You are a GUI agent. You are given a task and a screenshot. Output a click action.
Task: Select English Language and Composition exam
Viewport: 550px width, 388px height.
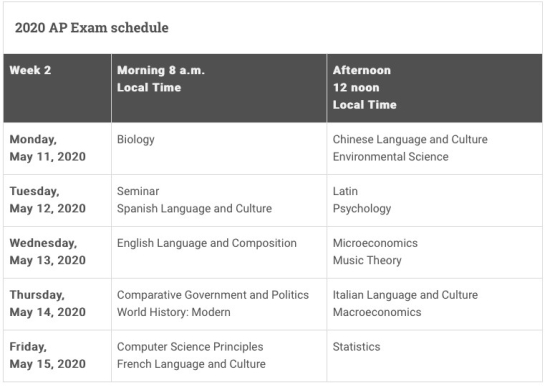207,243
